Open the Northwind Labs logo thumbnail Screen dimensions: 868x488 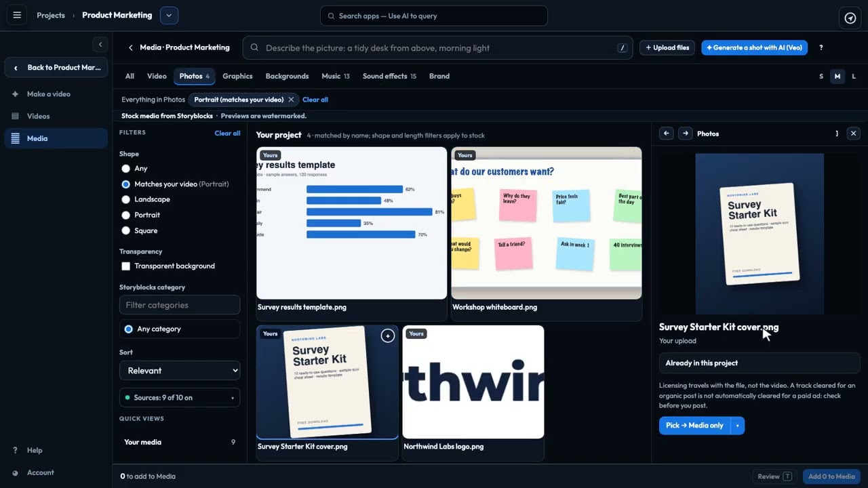click(x=473, y=382)
